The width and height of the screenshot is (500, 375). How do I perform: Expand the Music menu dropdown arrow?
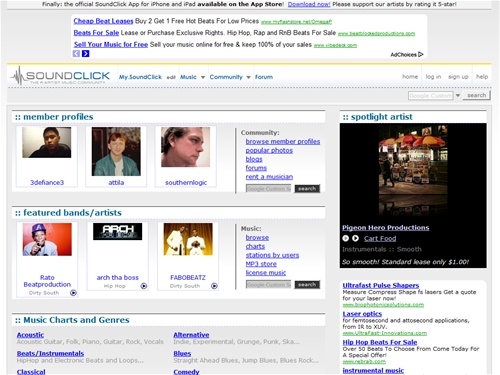tap(203, 77)
